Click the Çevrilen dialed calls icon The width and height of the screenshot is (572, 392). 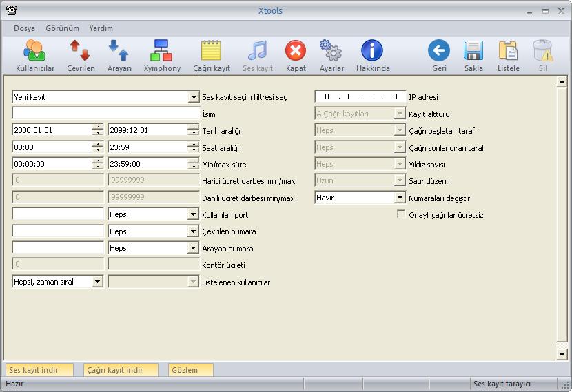click(81, 52)
